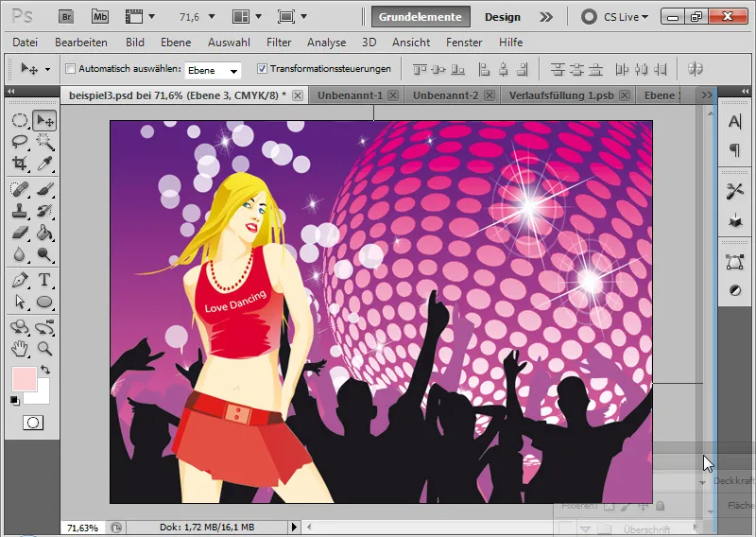Select the Path Selection tool
Screen dimensions: 756x537
coord(20,302)
